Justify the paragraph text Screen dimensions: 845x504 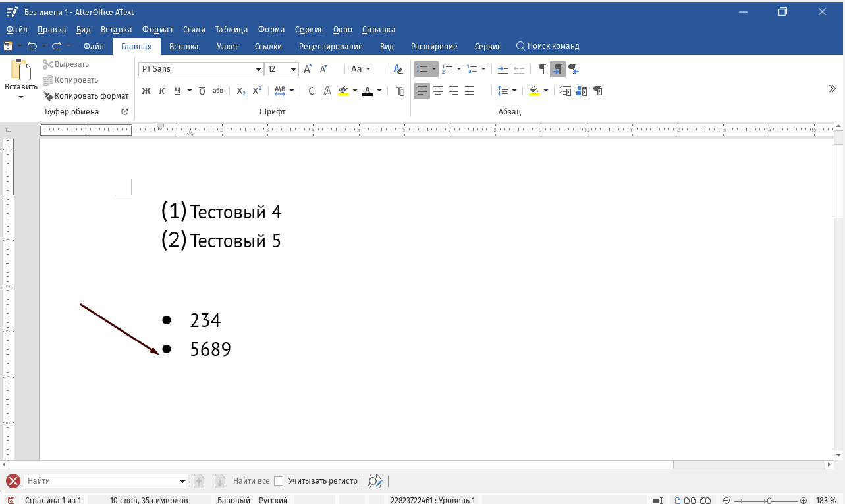(x=470, y=91)
